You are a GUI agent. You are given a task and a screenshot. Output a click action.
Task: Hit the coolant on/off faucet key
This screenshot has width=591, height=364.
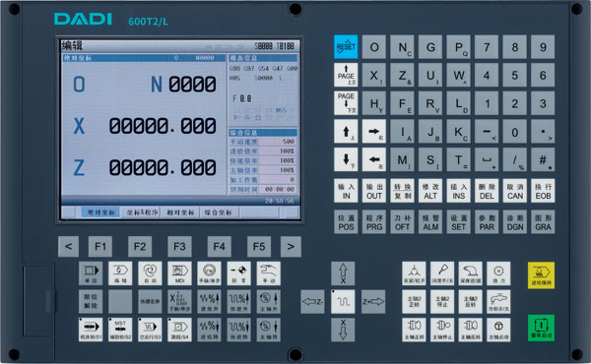pos(498,301)
